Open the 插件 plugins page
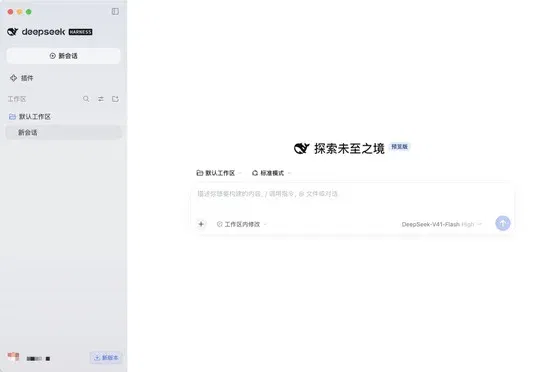This screenshot has width=540, height=372. point(22,78)
